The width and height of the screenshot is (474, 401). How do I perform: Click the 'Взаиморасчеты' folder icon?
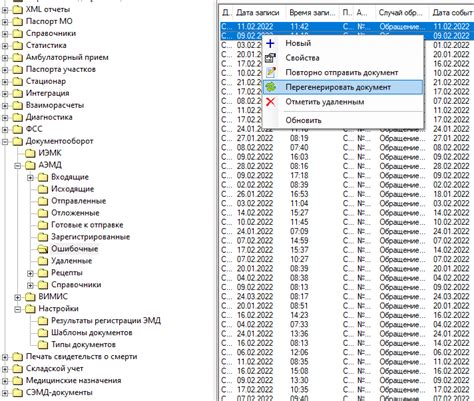17,105
